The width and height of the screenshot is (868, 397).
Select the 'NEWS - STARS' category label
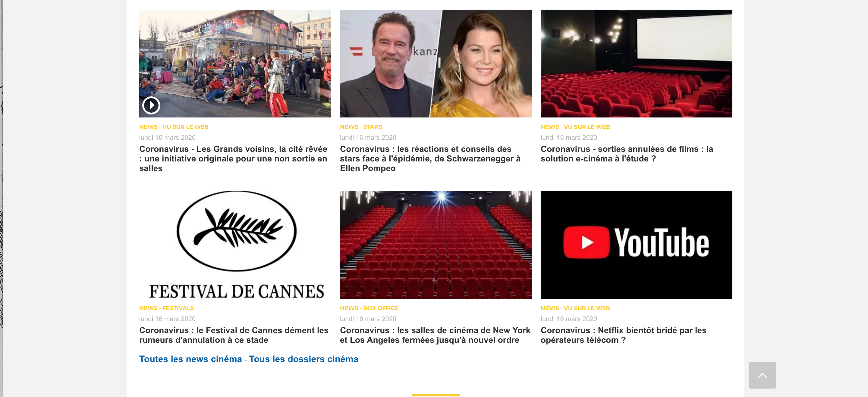[361, 127]
